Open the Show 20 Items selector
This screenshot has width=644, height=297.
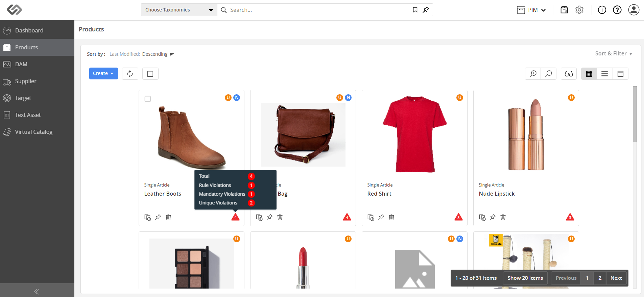[x=525, y=278]
